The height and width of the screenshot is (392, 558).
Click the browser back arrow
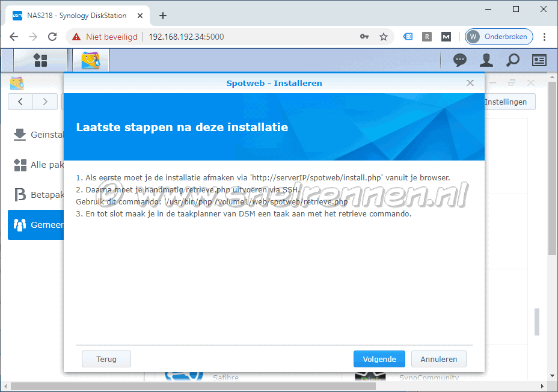pyautogui.click(x=14, y=37)
